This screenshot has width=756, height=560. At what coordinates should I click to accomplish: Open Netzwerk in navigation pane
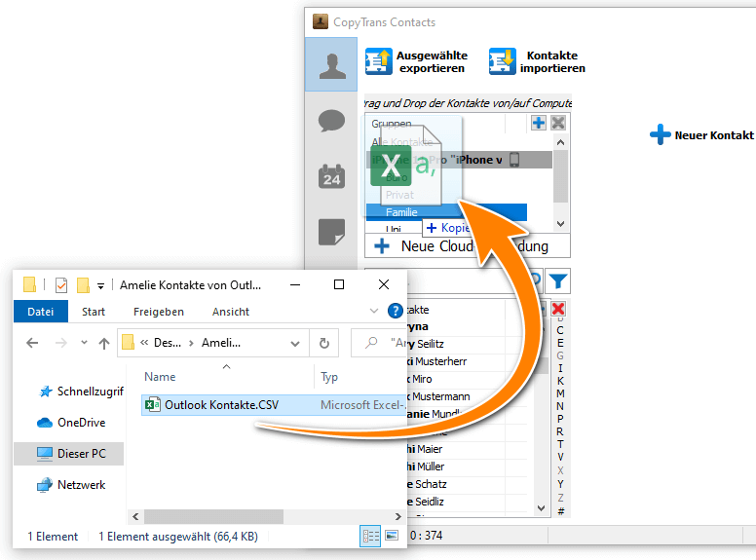(x=71, y=485)
